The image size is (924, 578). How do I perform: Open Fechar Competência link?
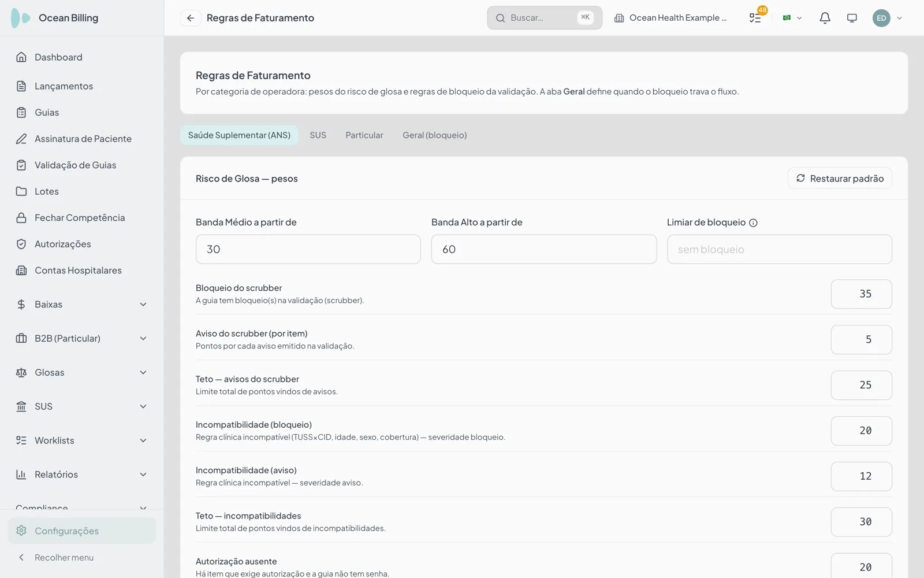82,218
